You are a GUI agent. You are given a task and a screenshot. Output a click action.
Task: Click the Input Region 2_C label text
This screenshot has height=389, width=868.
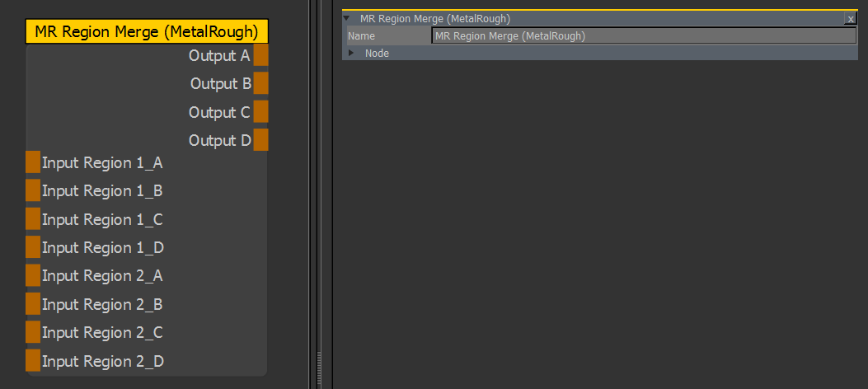pyautogui.click(x=102, y=333)
